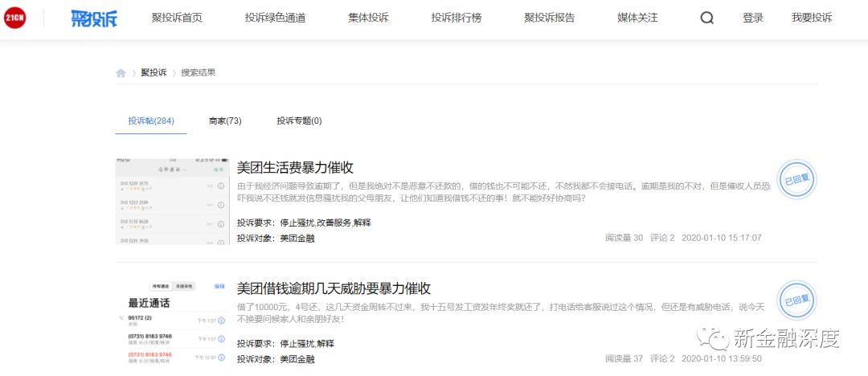Image resolution: width=868 pixels, height=376 pixels.
Task: Click 投诉要求: 停止骚扰,改善服务,解释 text
Action: (304, 223)
